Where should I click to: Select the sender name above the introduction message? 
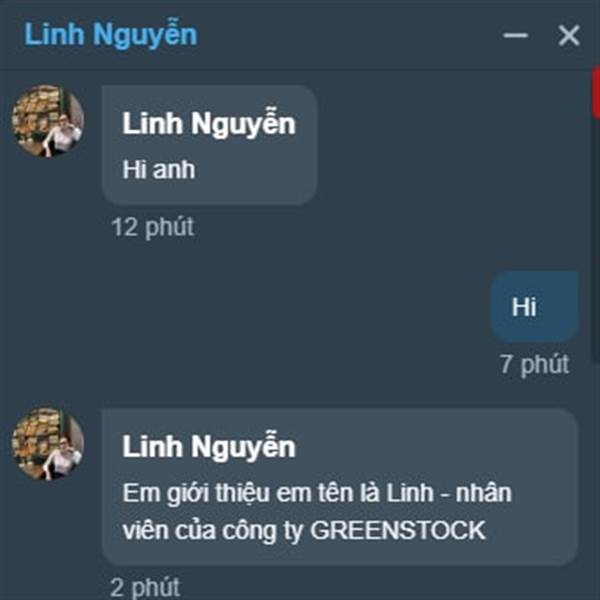209,447
